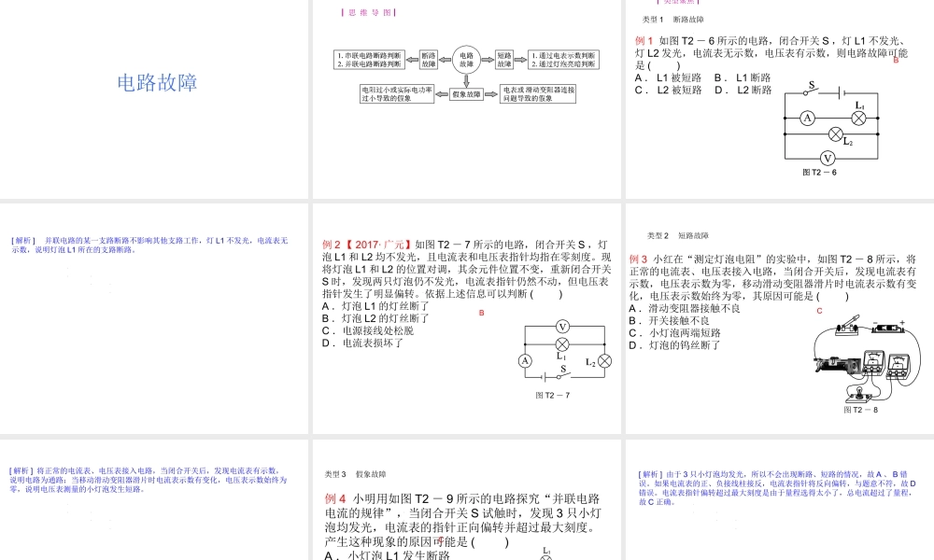Open the blue 解析 slide about 并联电路 branch faults
934x560 pixels.
(149, 245)
